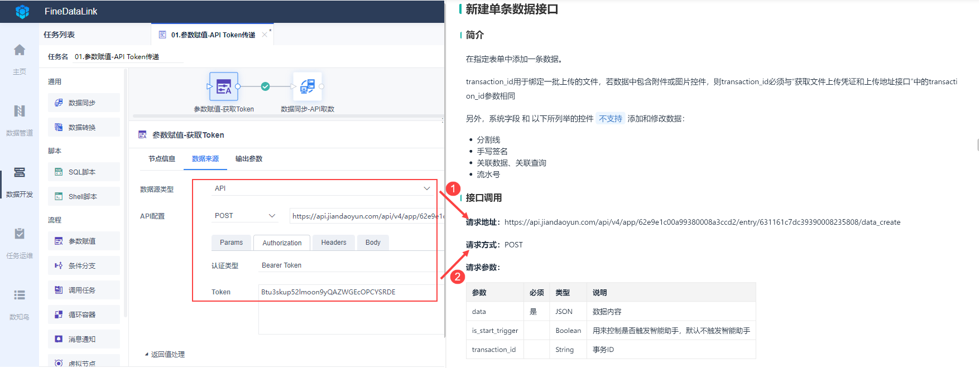The width and height of the screenshot is (980, 368).
Task: Click the 参数赋值-获取Token canvas node
Action: click(x=224, y=86)
